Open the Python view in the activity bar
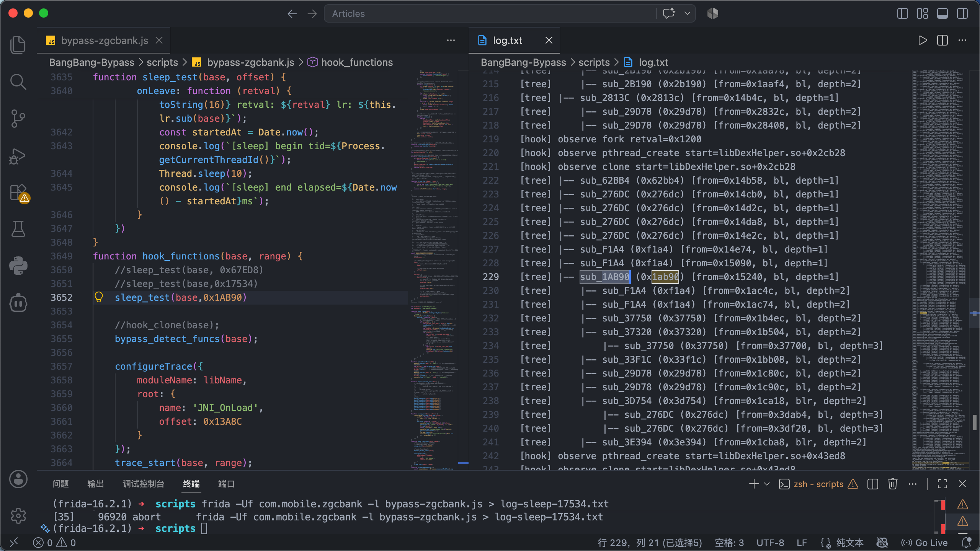Screen dimensions: 980x551 coord(18,266)
